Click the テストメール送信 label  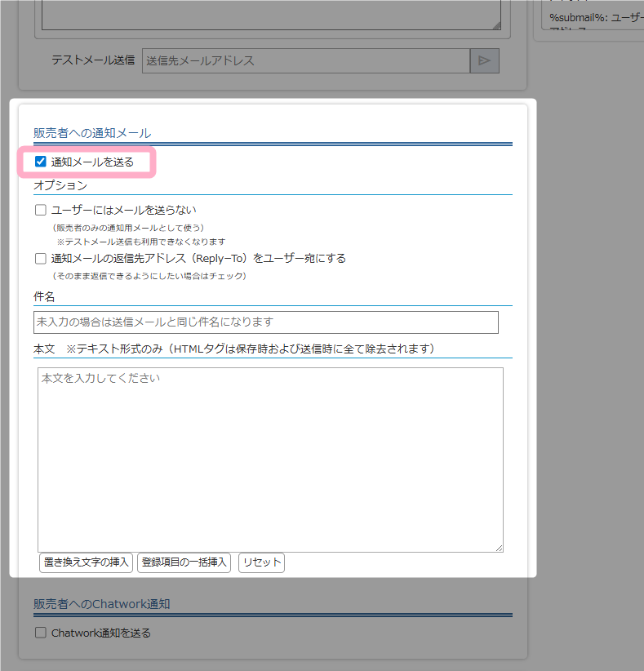(x=93, y=60)
